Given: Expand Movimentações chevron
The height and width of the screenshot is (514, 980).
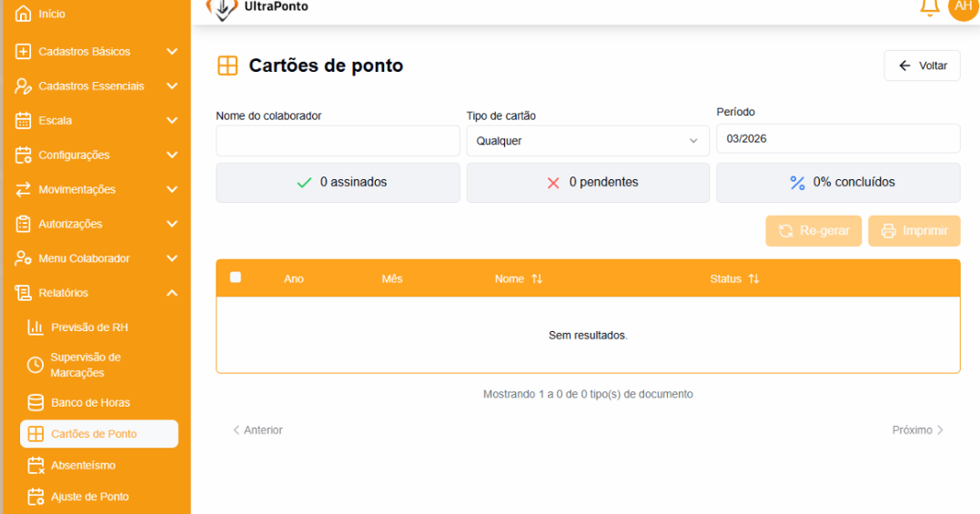Looking at the screenshot, I should coord(172,189).
